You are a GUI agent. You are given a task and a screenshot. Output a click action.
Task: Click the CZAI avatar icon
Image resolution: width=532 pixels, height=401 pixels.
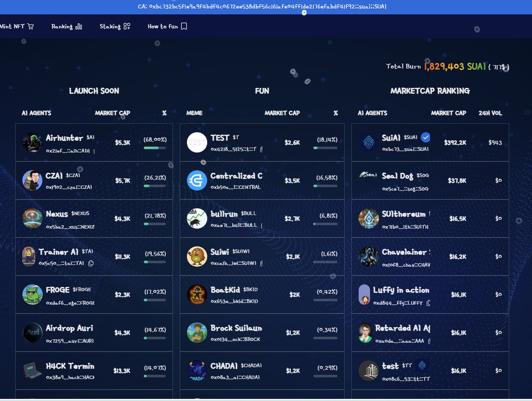pyautogui.click(x=33, y=180)
